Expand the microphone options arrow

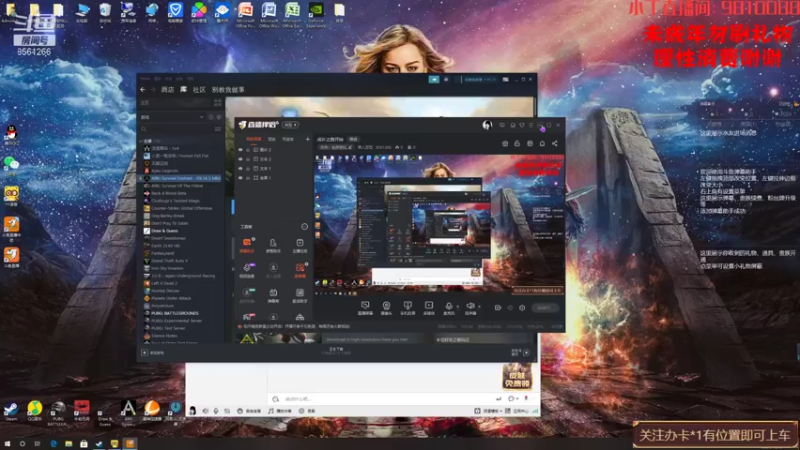[x=458, y=307]
